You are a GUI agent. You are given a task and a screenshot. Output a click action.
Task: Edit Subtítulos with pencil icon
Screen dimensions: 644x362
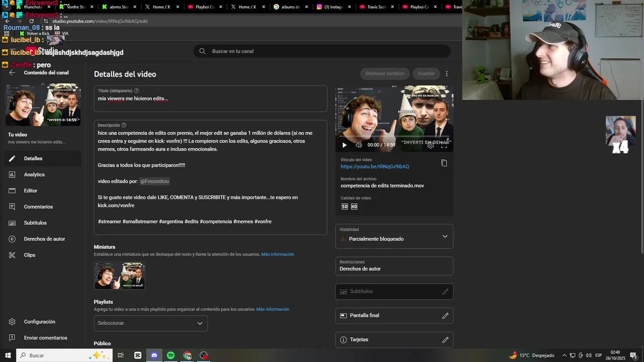coord(445,292)
